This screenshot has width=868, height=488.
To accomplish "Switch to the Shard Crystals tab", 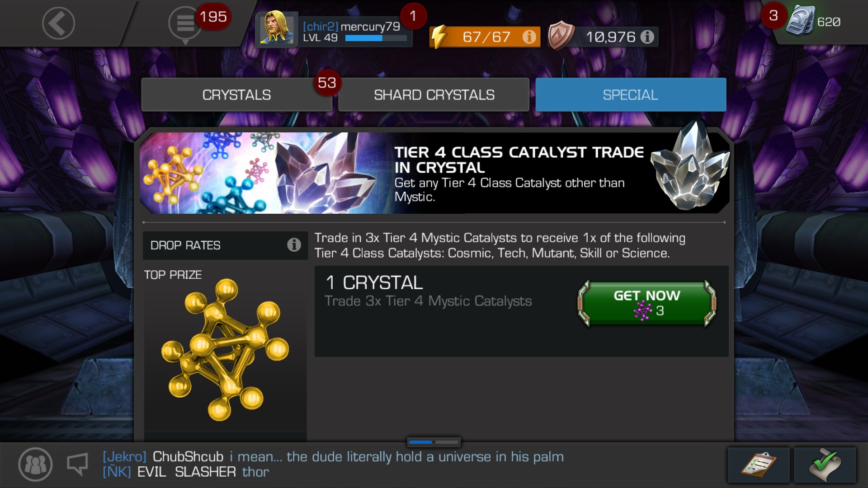I will (434, 94).
